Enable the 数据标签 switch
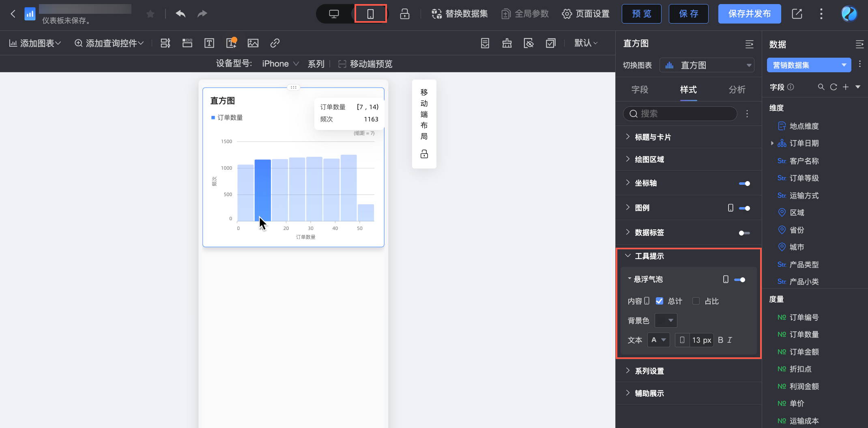Viewport: 868px width, 428px height. pyautogui.click(x=744, y=233)
